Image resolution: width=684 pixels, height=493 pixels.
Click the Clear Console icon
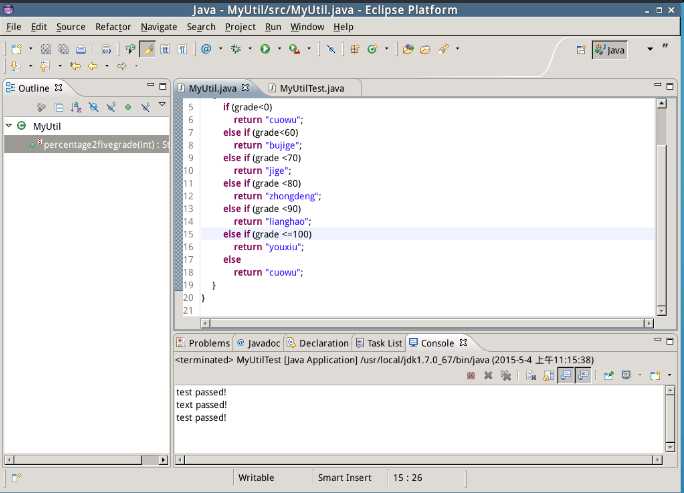531,375
